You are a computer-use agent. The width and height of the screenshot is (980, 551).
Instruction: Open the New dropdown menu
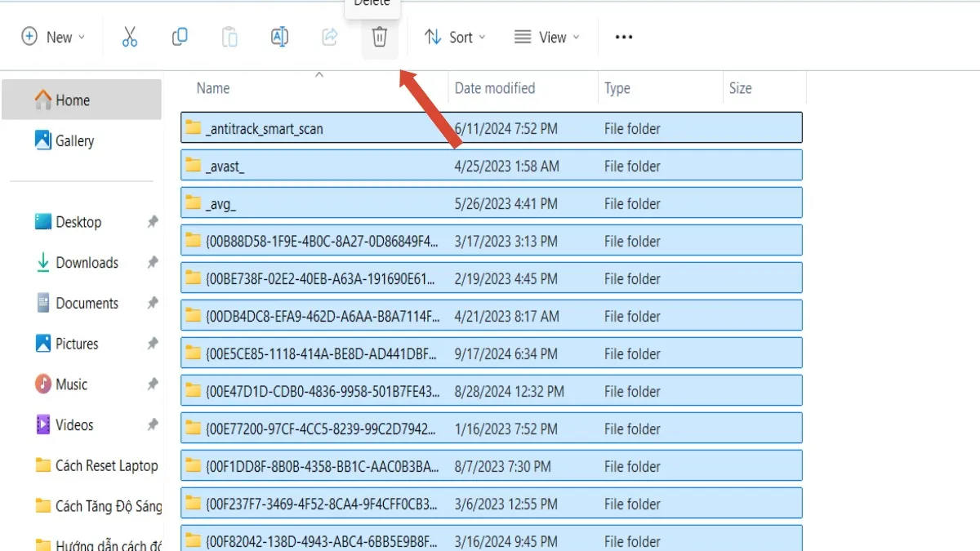click(54, 37)
